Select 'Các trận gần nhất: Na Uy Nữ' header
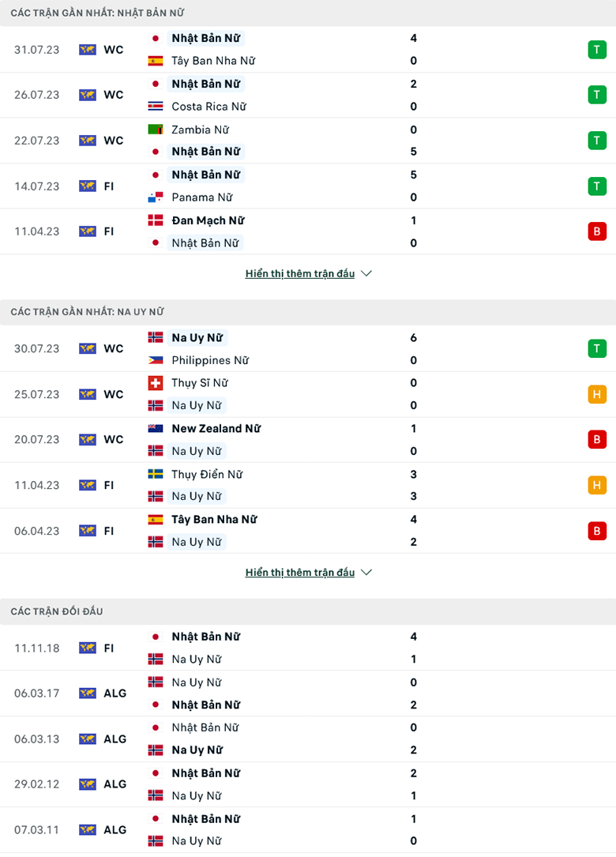 87,312
